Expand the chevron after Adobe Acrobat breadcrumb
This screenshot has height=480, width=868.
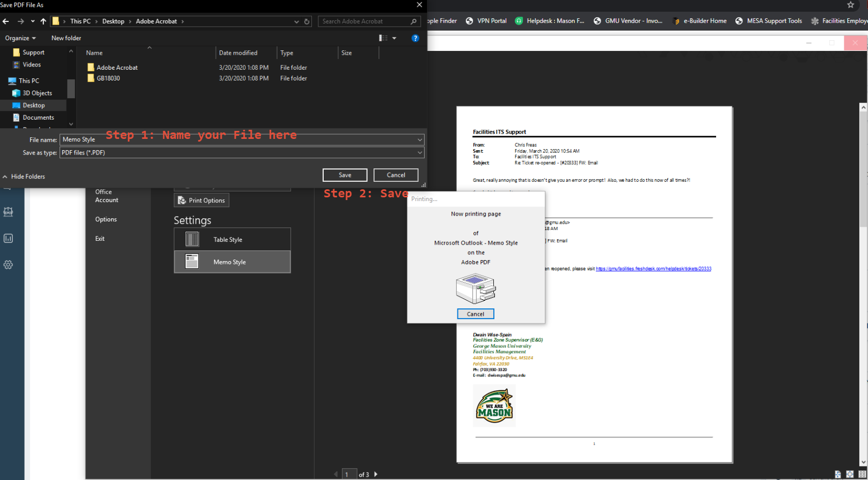(183, 21)
